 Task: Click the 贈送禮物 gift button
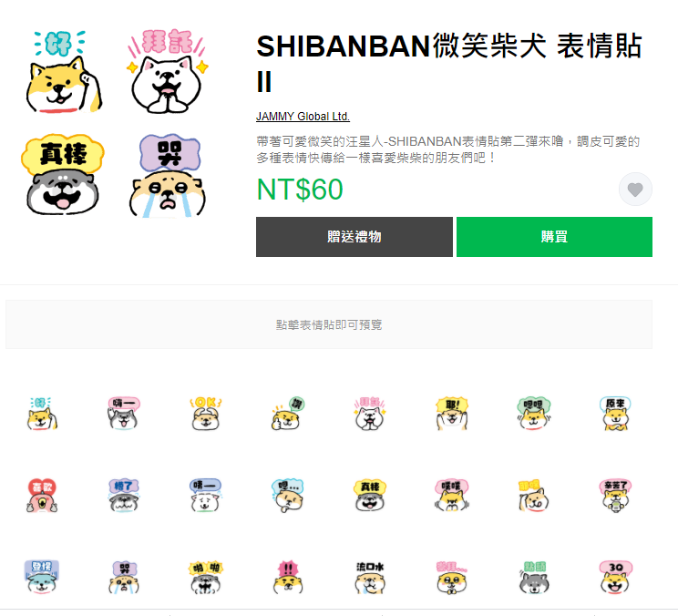(354, 237)
